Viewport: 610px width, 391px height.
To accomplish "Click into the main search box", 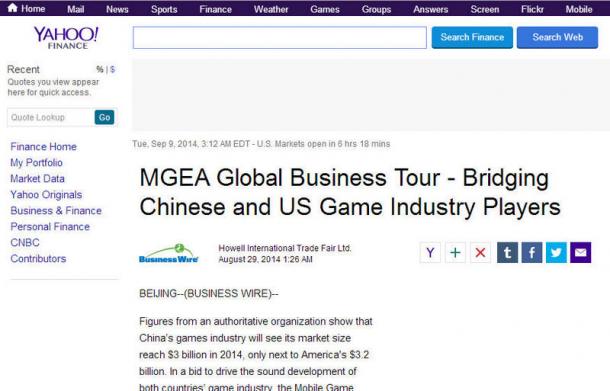I will 280,38.
